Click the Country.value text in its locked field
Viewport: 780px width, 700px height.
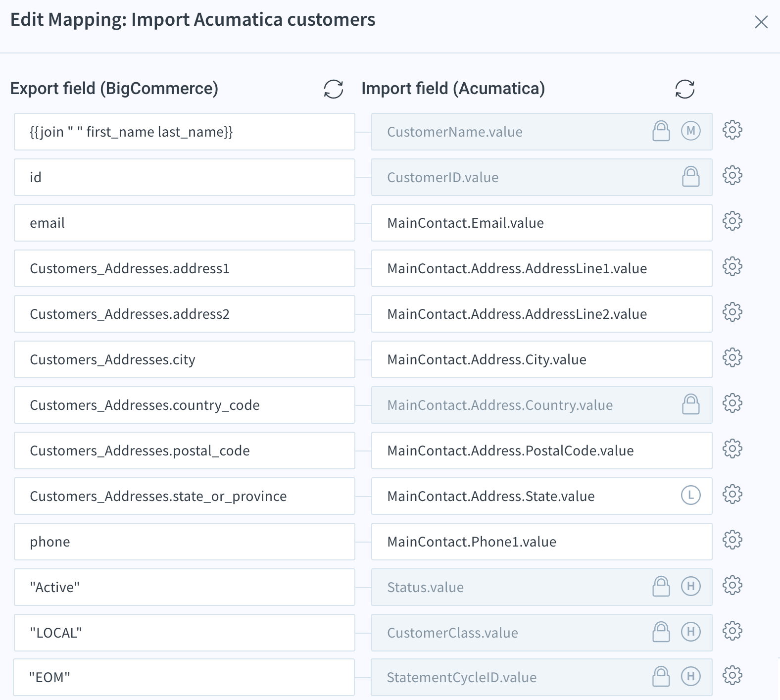(x=500, y=405)
